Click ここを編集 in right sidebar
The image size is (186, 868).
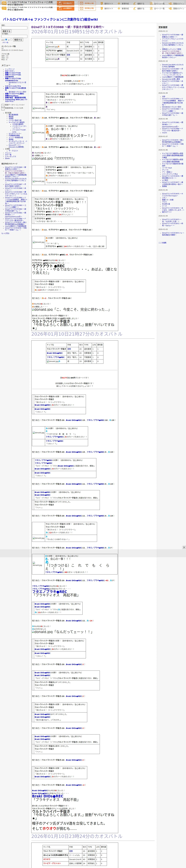click(162, 243)
